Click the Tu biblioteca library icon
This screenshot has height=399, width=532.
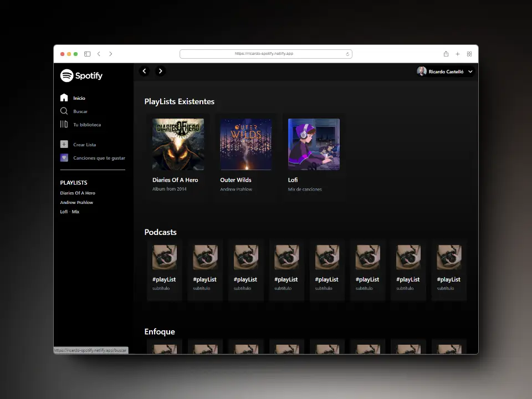click(x=65, y=125)
